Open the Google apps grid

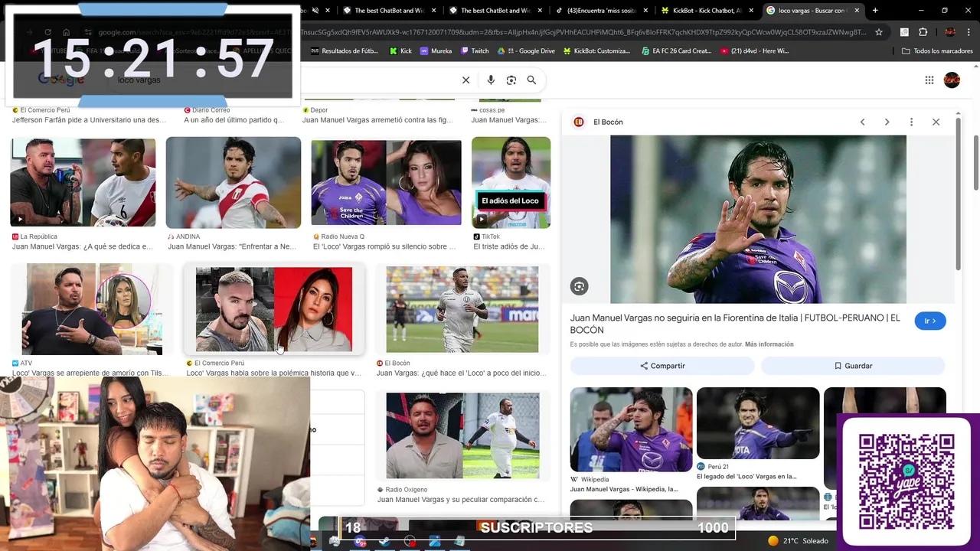pyautogui.click(x=929, y=80)
